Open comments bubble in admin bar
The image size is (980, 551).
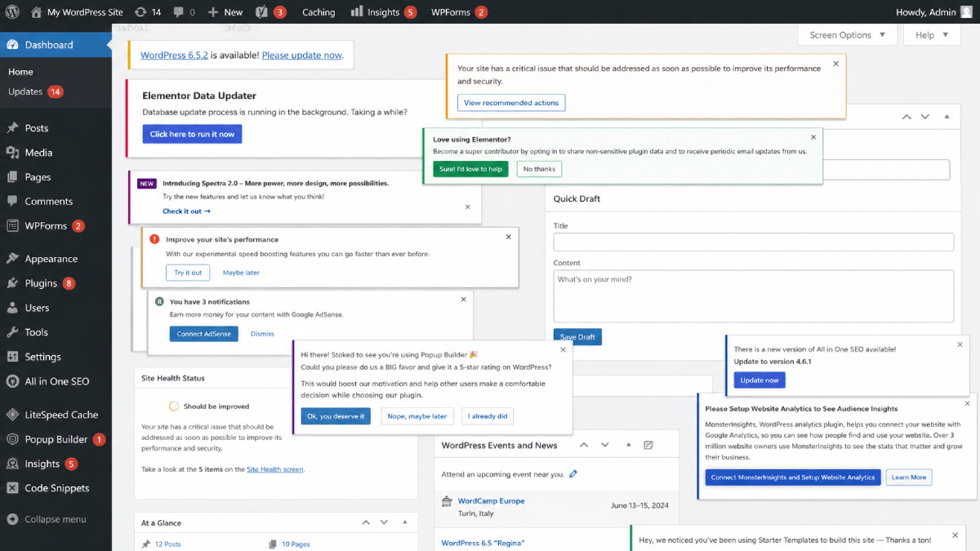(x=184, y=12)
